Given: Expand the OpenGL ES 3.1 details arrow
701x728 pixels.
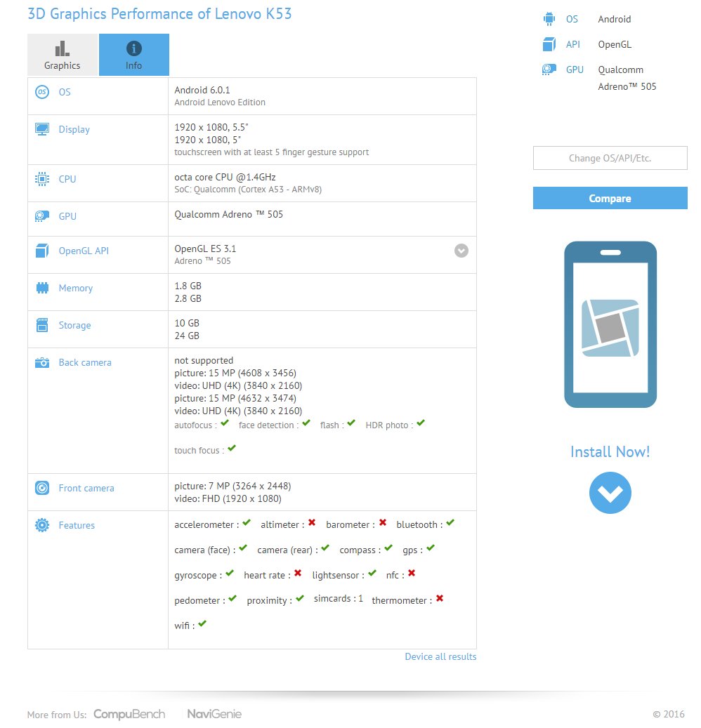Looking at the screenshot, I should click(461, 251).
